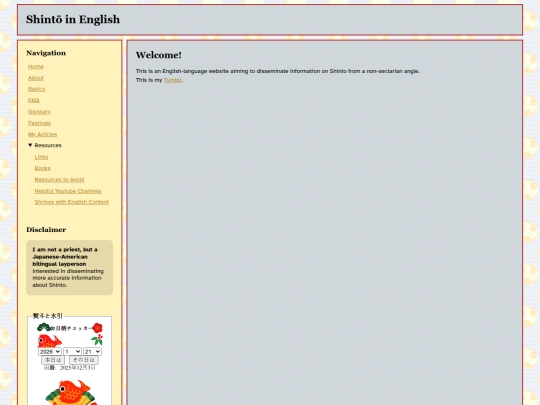This screenshot has width=540, height=405.
Task: Click the 熨斗と水引 widget label
Action: pos(48,316)
